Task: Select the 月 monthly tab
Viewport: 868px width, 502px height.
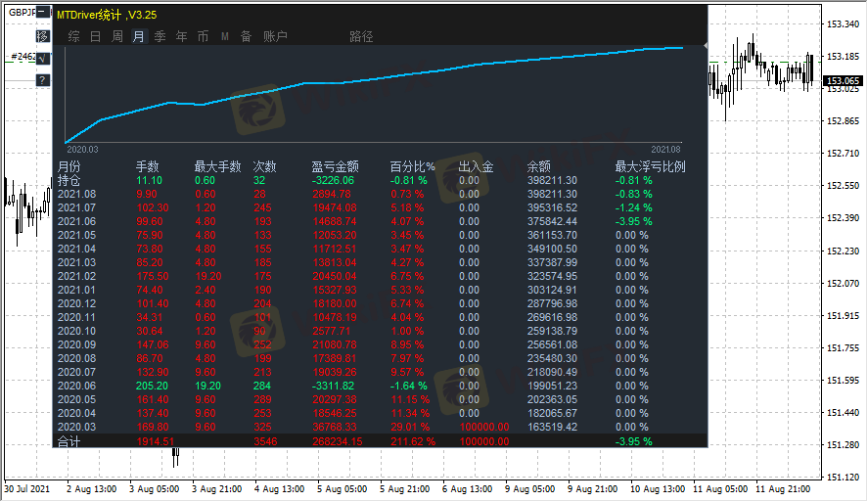Action: 138,36
